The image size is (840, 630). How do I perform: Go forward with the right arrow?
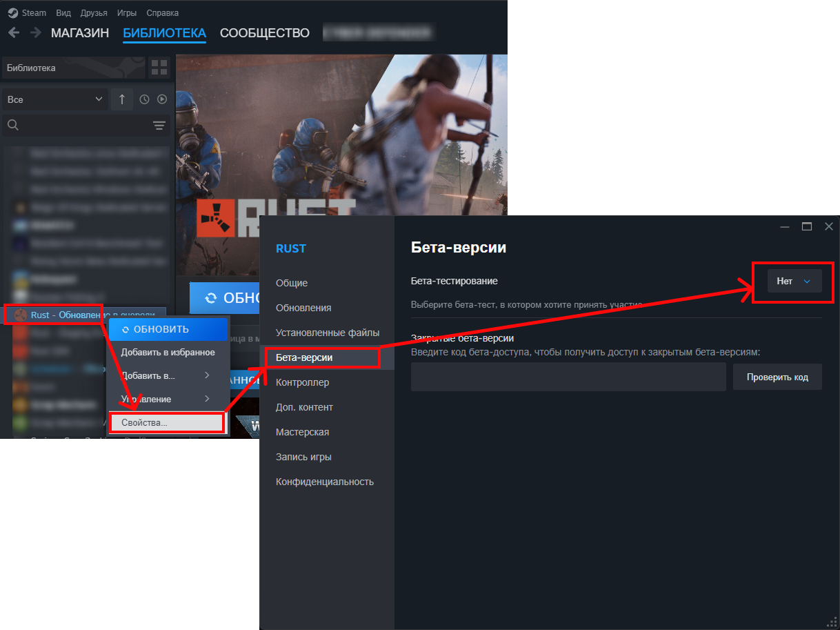tap(36, 32)
